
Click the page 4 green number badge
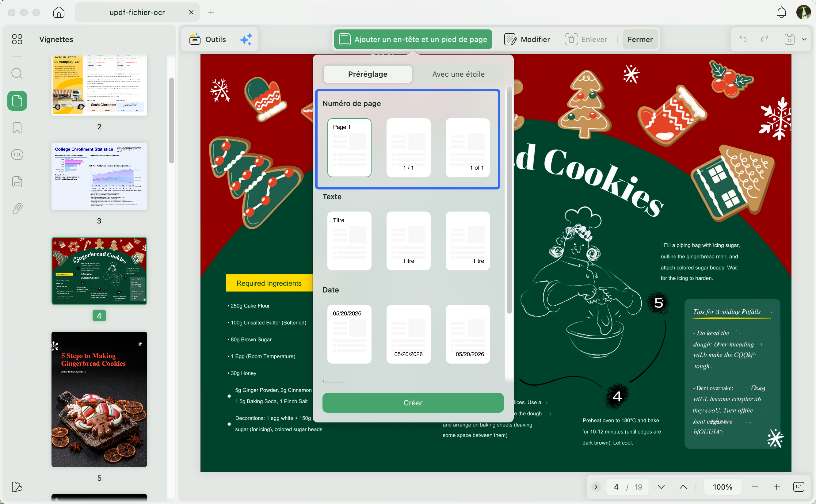pos(99,316)
